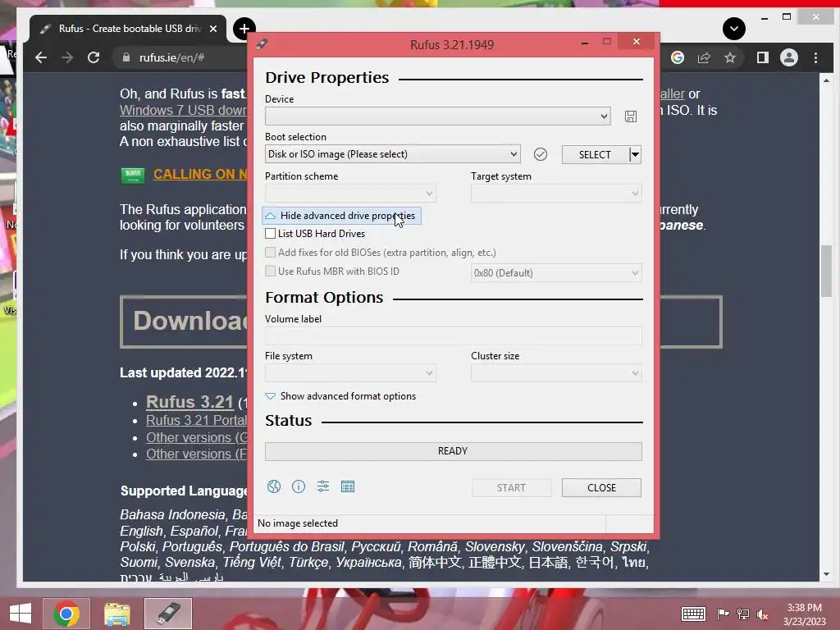
Task: Bookmark this page with star icon
Action: pyautogui.click(x=729, y=57)
